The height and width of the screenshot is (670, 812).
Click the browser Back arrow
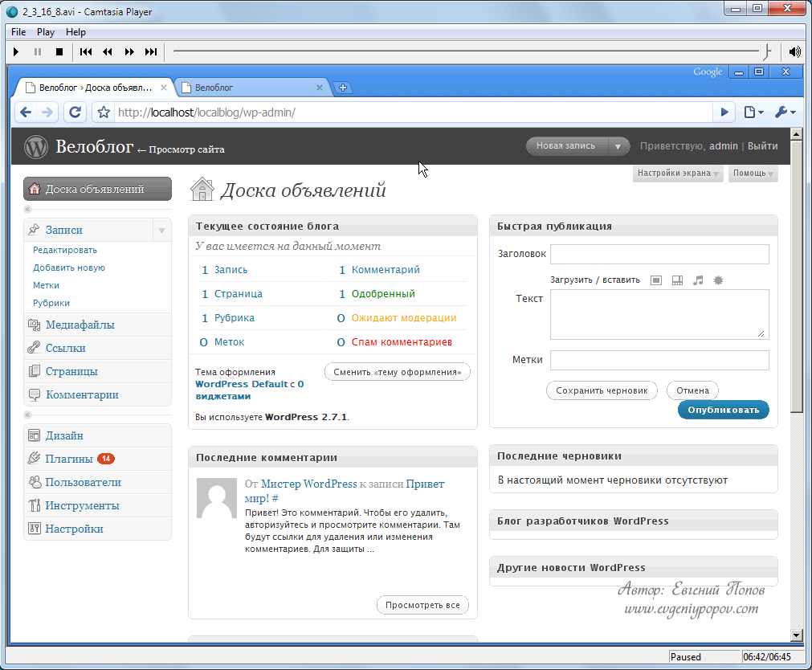pyautogui.click(x=26, y=112)
